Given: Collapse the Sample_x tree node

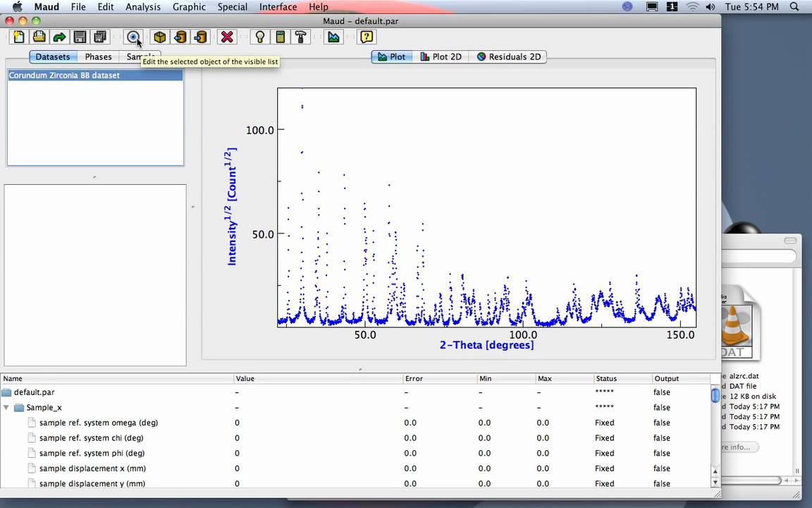Looking at the screenshot, I should [6, 407].
